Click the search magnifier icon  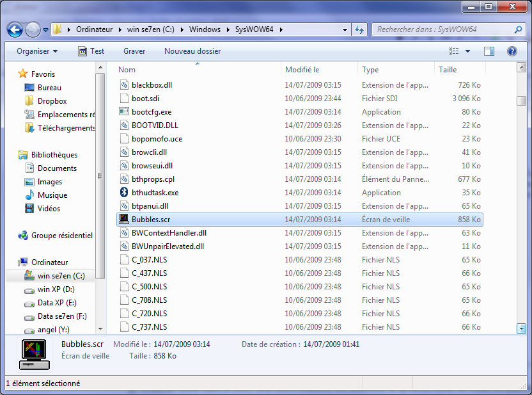click(x=518, y=29)
